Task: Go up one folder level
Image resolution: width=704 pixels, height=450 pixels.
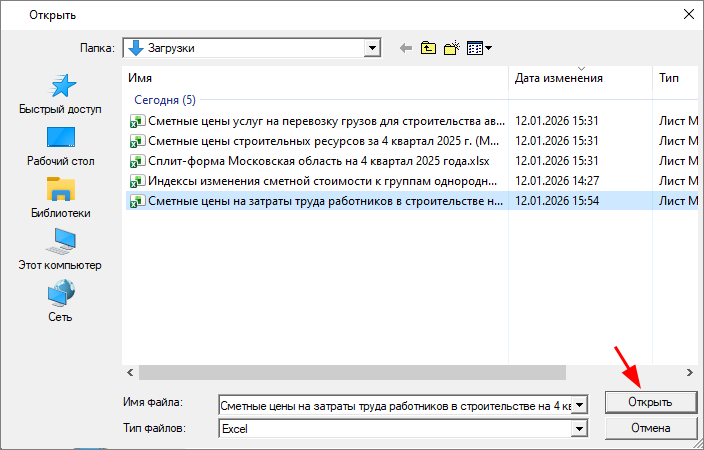Action: coord(429,47)
